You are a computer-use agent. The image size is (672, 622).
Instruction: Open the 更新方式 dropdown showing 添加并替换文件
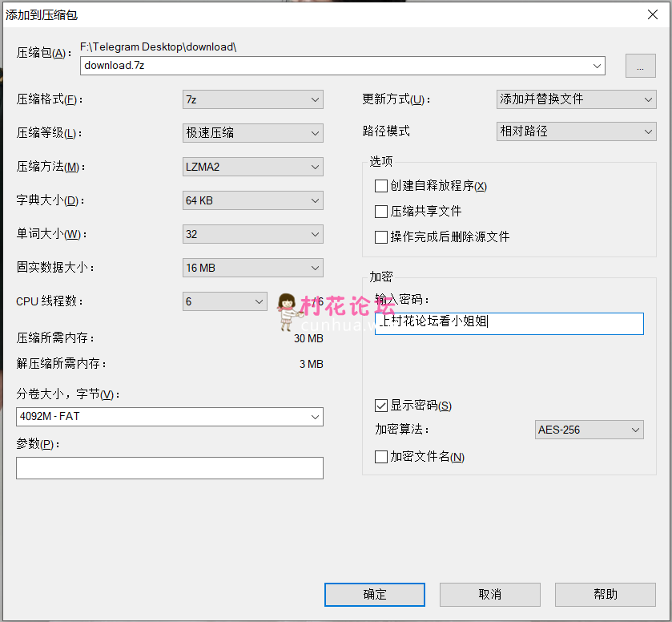(x=577, y=99)
